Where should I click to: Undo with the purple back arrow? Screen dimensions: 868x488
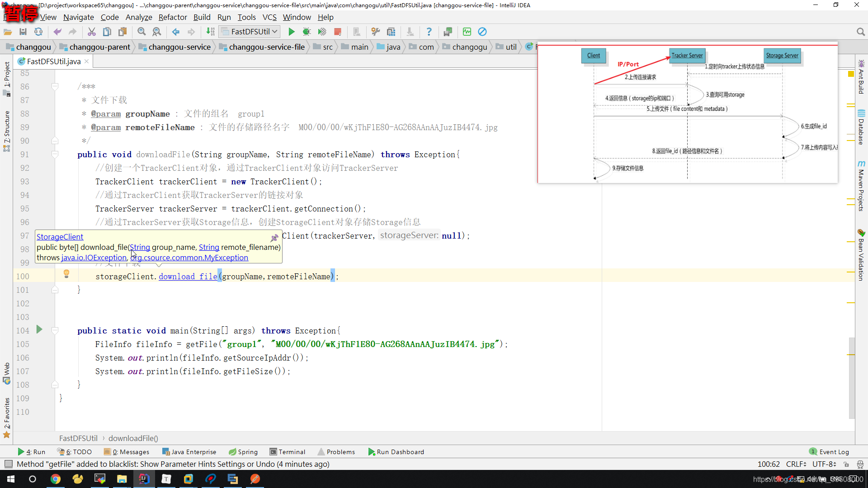click(57, 32)
